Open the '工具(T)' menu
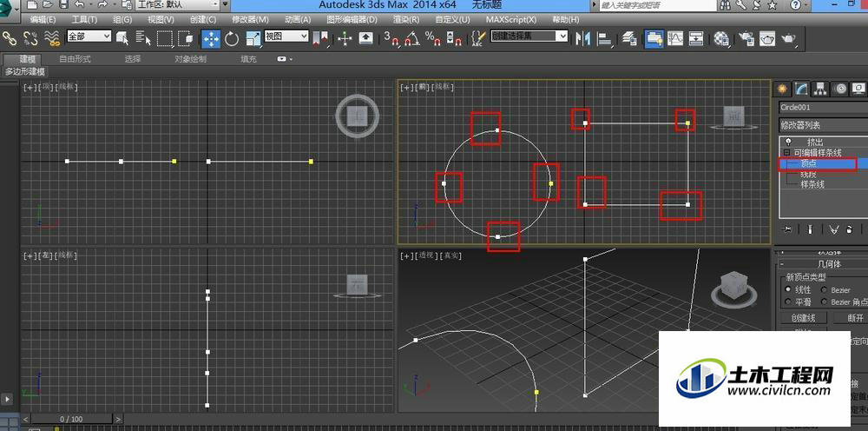 coord(84,19)
